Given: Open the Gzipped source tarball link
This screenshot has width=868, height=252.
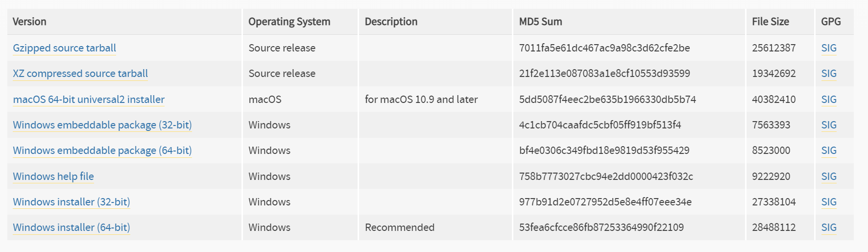Looking at the screenshot, I should 64,48.
